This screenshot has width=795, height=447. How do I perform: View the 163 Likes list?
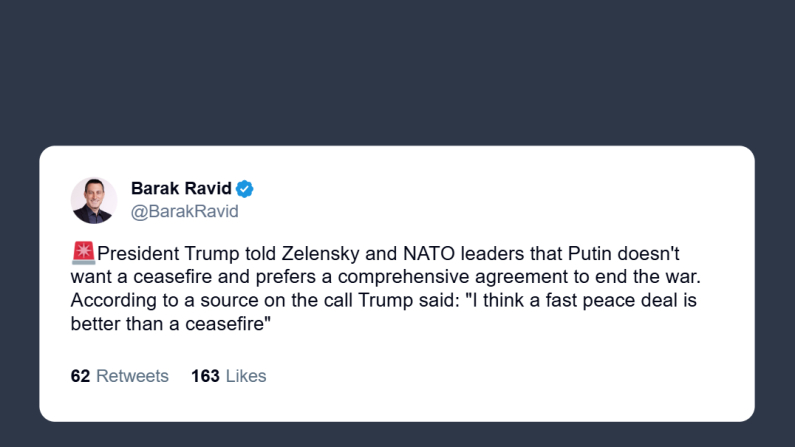tap(228, 376)
